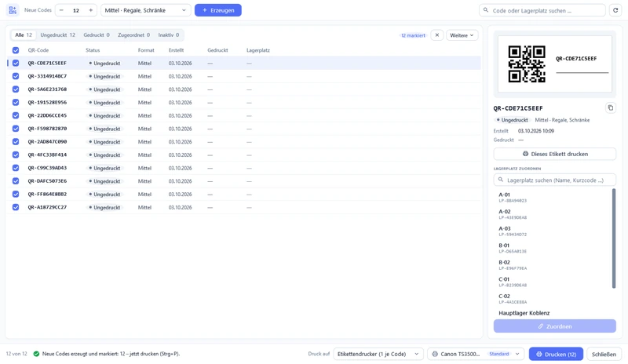
Task: Sort by the Erstellt column header
Action: pos(176,50)
